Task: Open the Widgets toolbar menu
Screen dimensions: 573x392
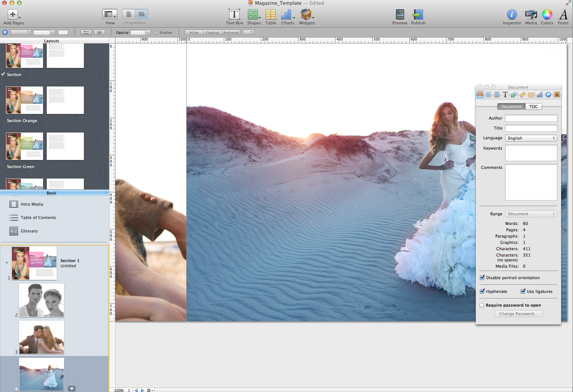Action: coord(307,14)
